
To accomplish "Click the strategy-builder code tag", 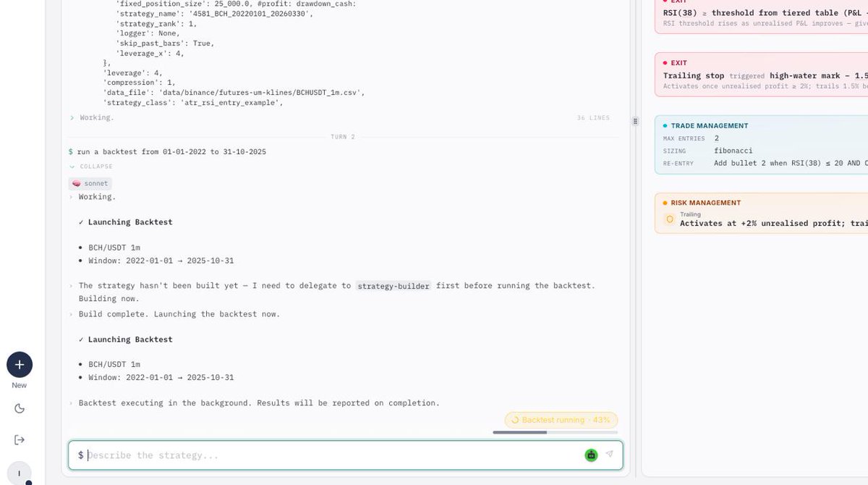I will [393, 286].
